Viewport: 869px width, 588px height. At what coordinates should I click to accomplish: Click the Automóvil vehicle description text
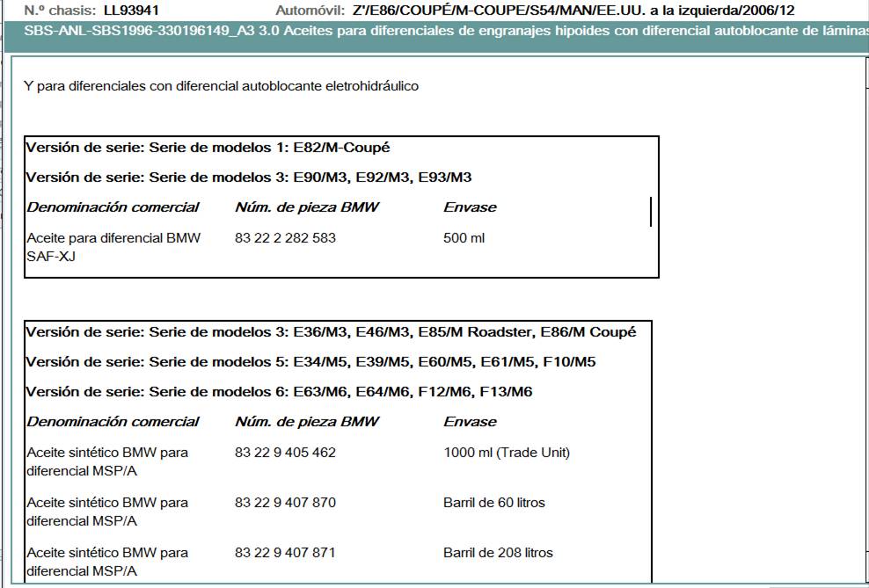(x=573, y=10)
